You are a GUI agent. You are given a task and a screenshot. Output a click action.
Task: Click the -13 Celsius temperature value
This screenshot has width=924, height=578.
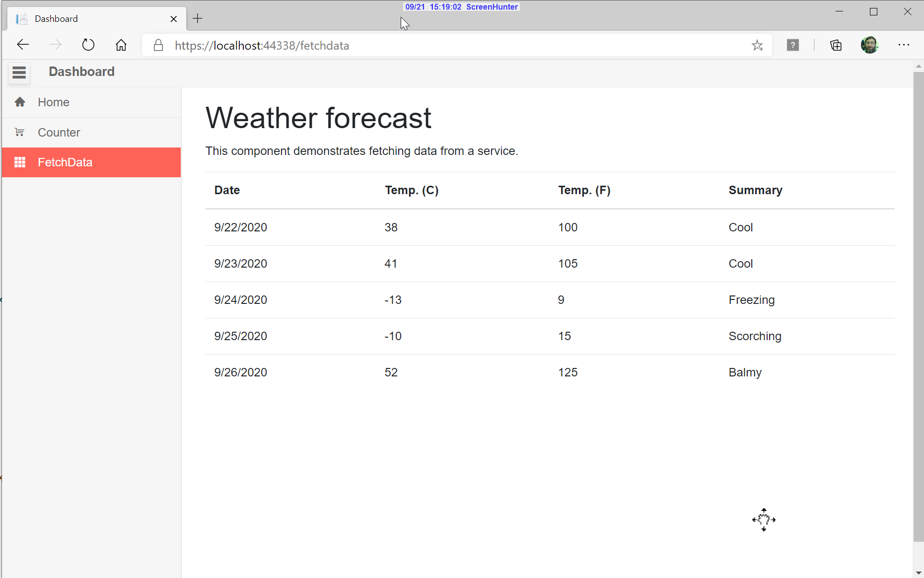click(393, 300)
